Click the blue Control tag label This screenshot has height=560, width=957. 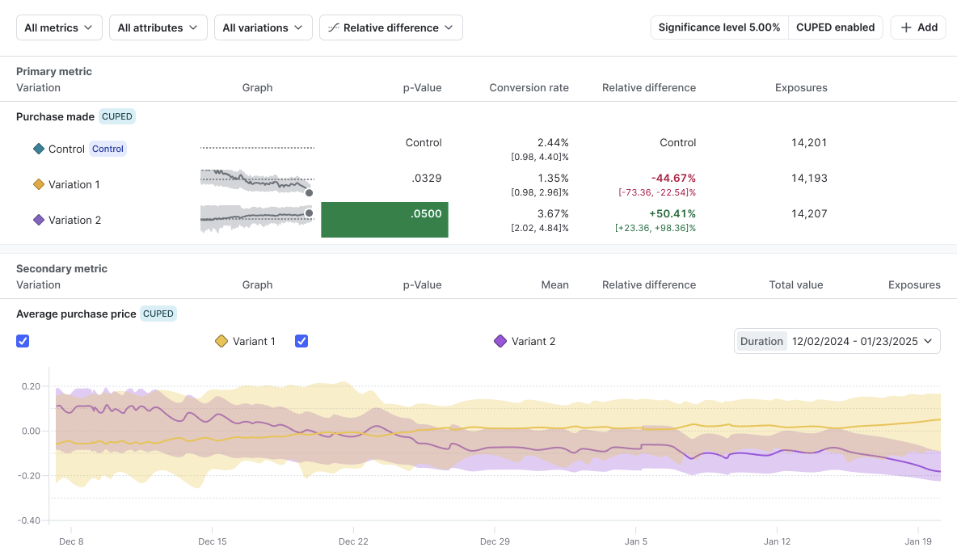coord(108,149)
